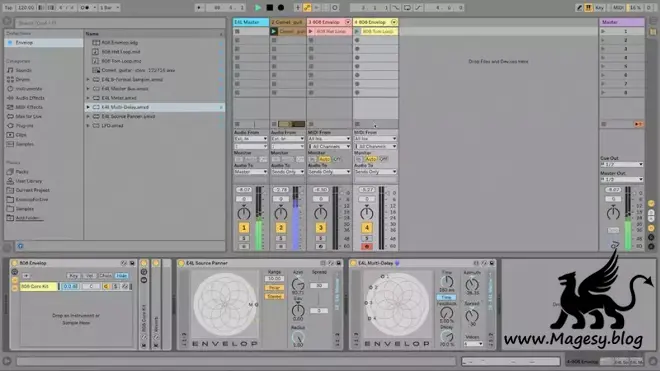Launch the Comet guitar clip

274,31
